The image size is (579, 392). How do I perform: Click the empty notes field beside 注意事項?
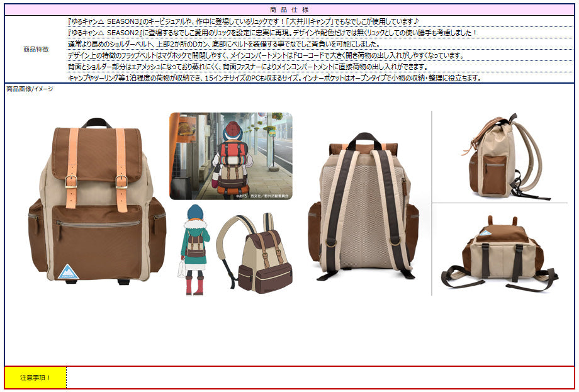320,378
